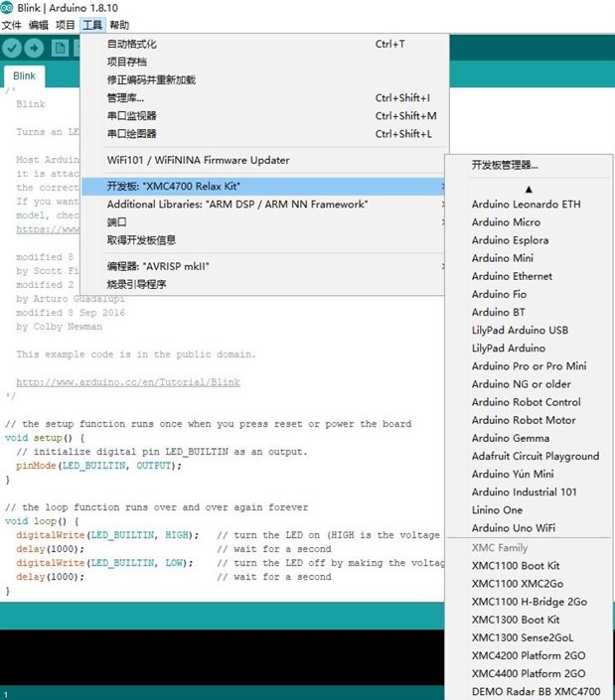615x700 pixels.
Task: Click the void loop() line in the editor
Action: click(42, 521)
